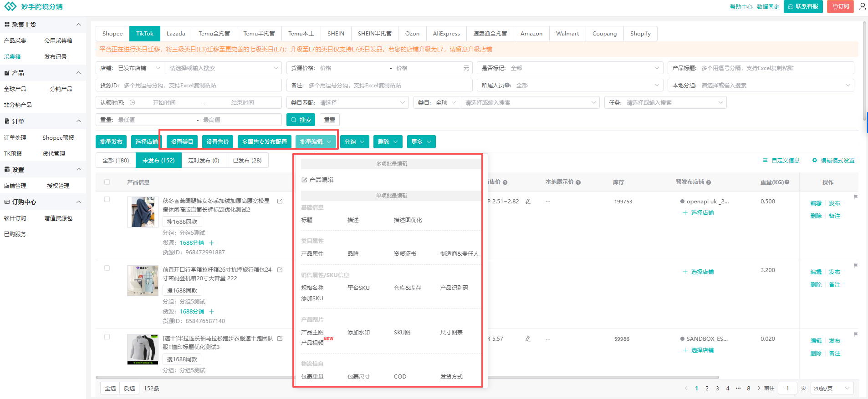868x399 pixels.
Task: Check the first product row checkbox
Action: (x=107, y=199)
